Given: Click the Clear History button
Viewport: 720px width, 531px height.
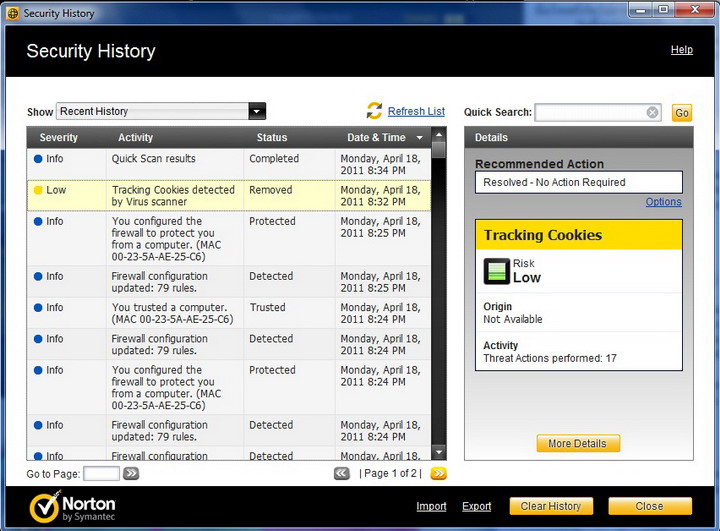Looking at the screenshot, I should tap(551, 506).
